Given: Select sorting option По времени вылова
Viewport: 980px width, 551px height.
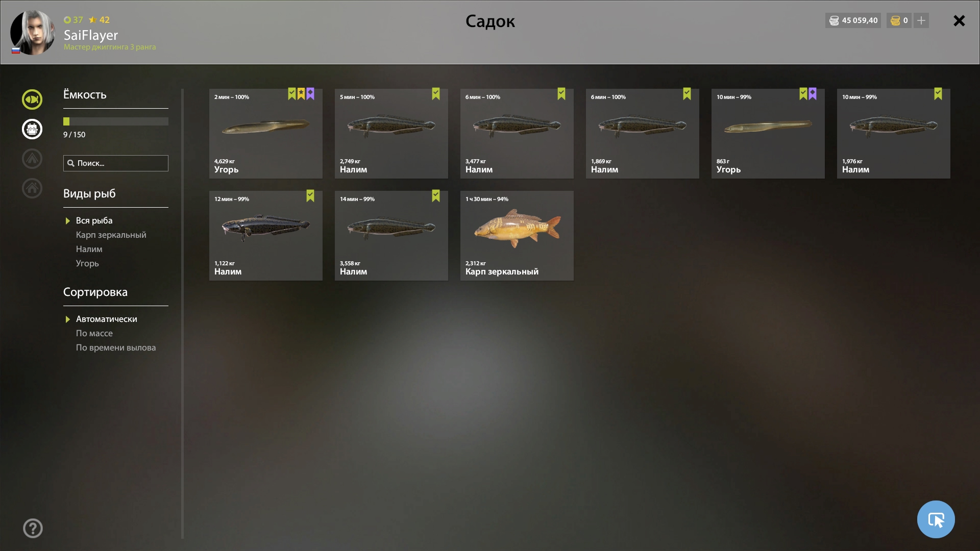Looking at the screenshot, I should 116,347.
